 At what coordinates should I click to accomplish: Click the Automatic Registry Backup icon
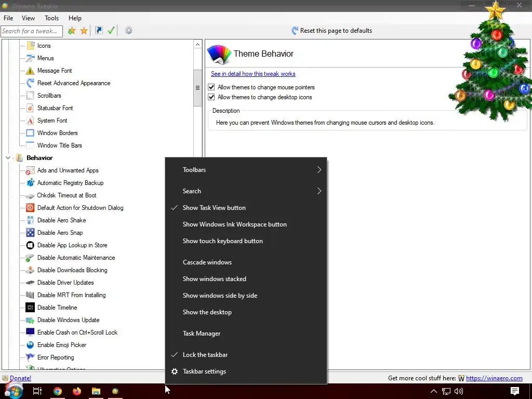30,183
